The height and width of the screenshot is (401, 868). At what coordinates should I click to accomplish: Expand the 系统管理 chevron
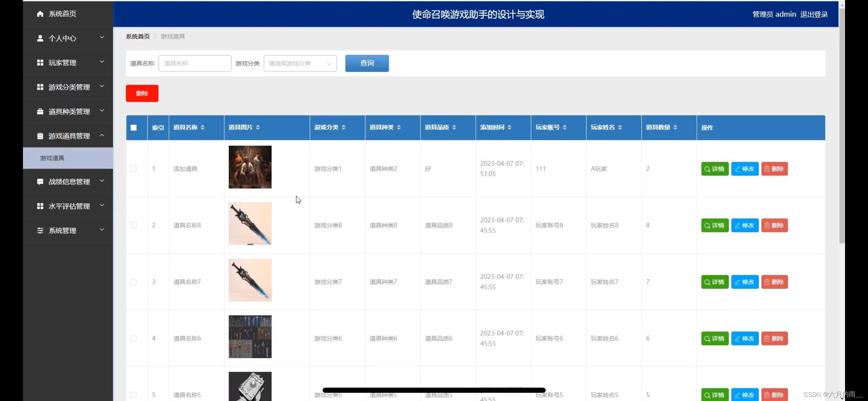102,230
